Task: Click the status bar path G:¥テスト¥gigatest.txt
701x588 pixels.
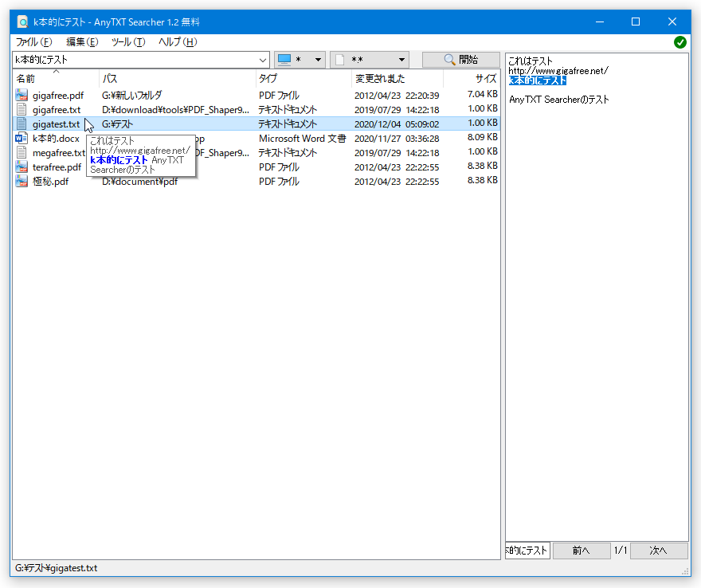Action: coord(57,568)
